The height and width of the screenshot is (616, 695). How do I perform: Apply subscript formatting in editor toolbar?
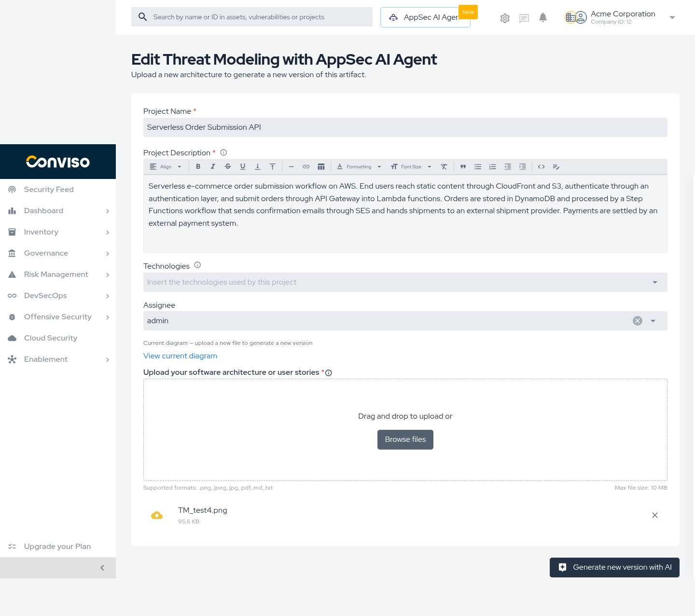[x=258, y=167]
